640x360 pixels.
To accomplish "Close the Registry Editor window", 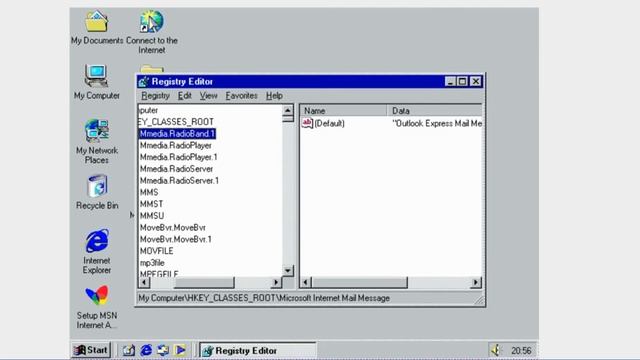I will (x=476, y=82).
